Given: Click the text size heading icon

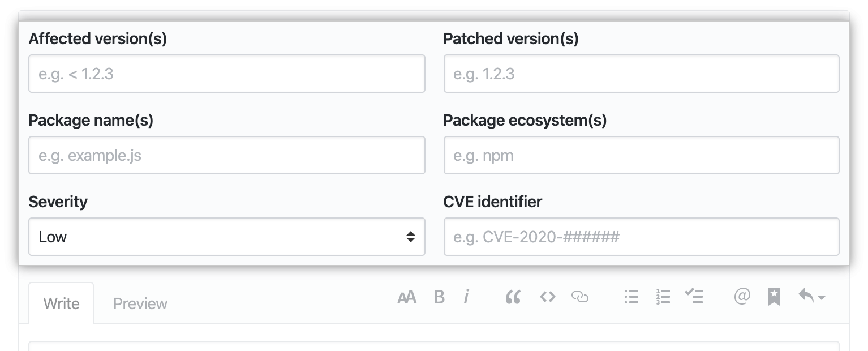Looking at the screenshot, I should tap(407, 297).
